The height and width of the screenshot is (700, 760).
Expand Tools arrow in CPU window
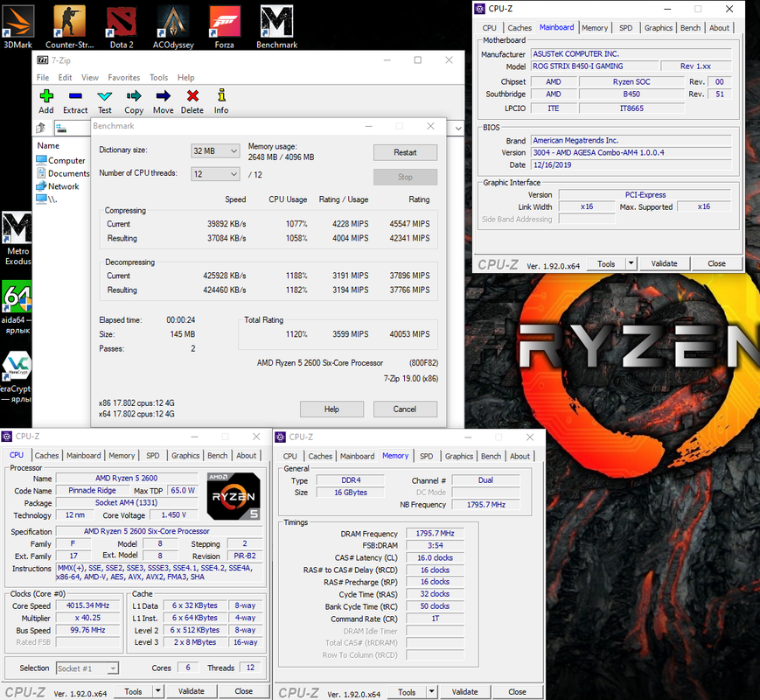[x=158, y=690]
